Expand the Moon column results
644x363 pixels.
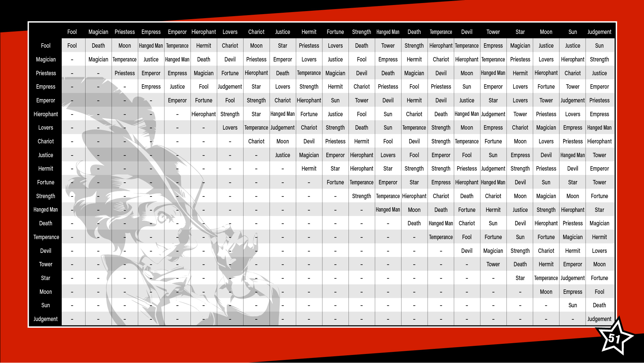pyautogui.click(x=545, y=32)
